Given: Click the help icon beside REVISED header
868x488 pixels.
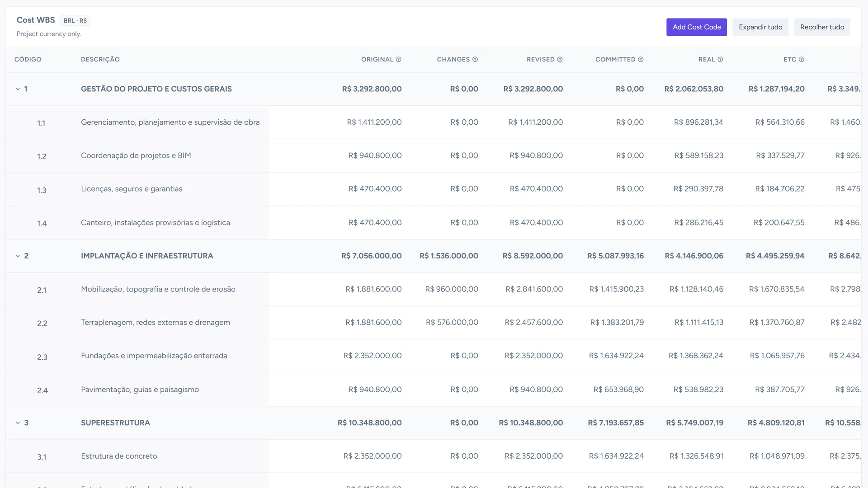Looking at the screenshot, I should 560,59.
